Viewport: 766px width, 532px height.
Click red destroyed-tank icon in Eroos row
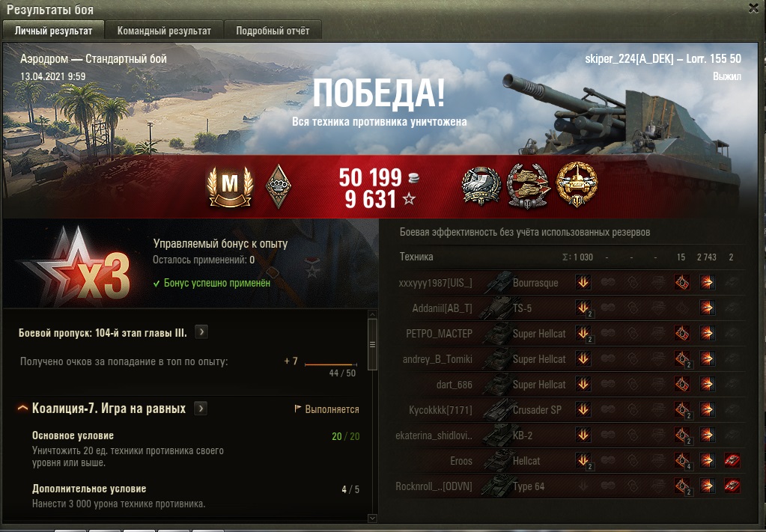[732, 460]
